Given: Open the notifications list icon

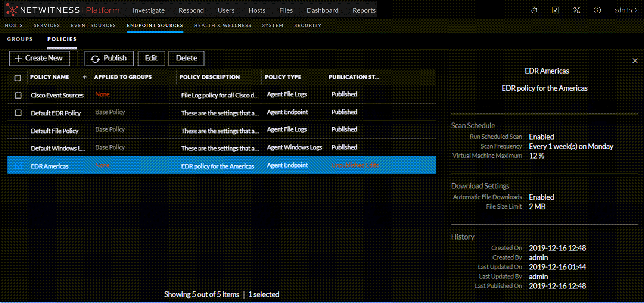Looking at the screenshot, I should pos(555,10).
